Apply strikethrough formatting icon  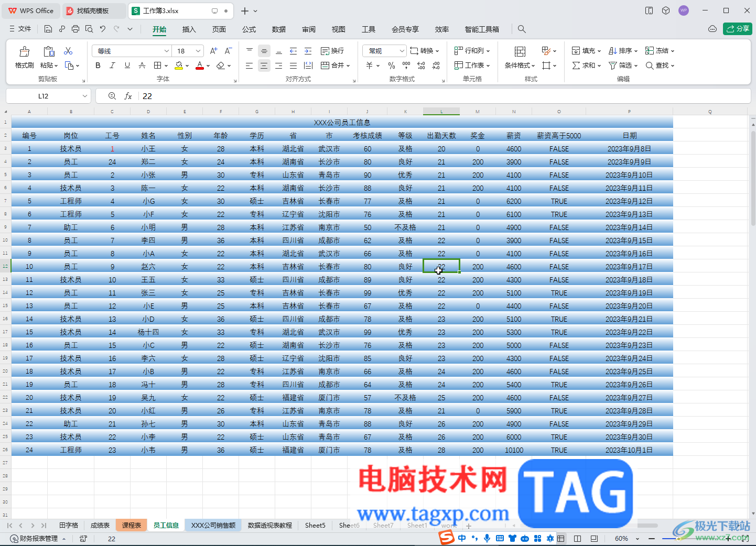coord(142,65)
